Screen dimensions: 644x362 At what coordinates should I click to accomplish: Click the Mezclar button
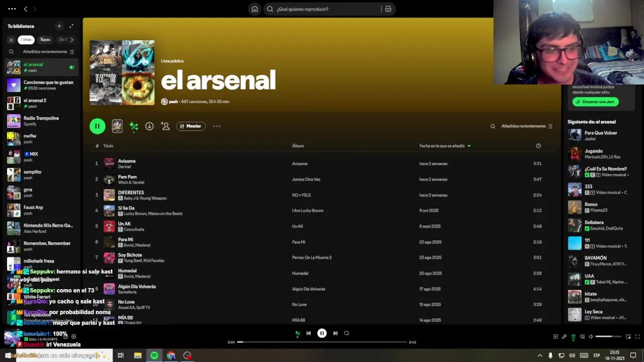(x=191, y=126)
